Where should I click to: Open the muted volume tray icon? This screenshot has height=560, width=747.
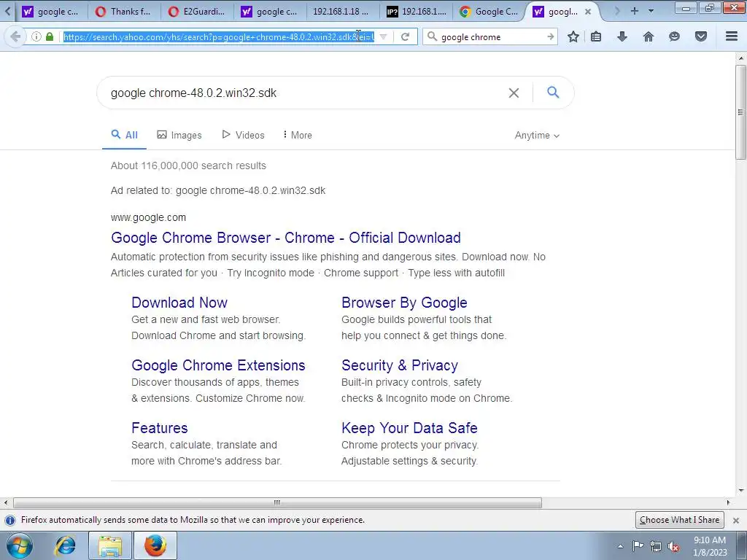click(x=673, y=546)
